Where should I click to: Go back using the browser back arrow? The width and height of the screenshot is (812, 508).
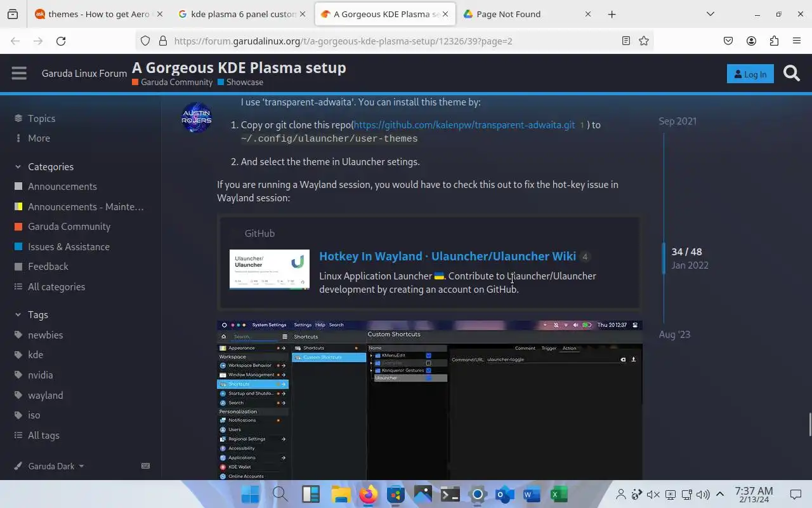click(15, 41)
